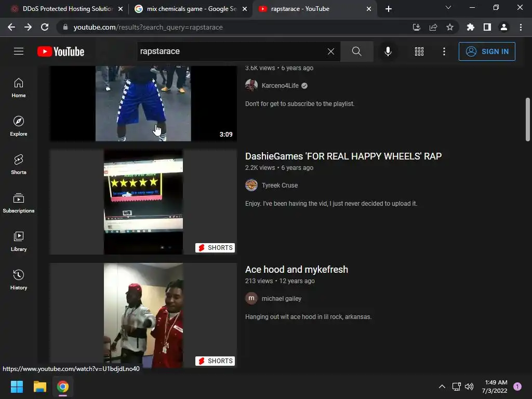Open the volume tray icon
The height and width of the screenshot is (399, 532).
(x=469, y=387)
